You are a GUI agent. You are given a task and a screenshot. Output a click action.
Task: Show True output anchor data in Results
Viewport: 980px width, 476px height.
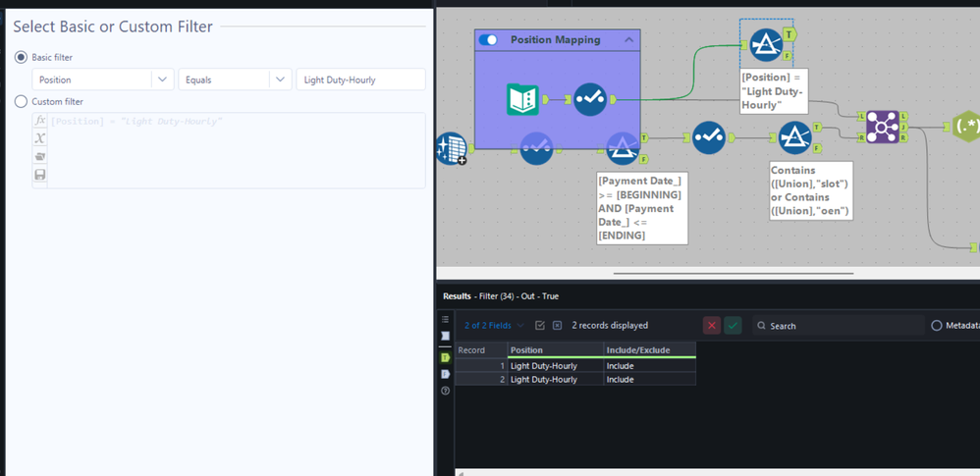click(x=445, y=357)
